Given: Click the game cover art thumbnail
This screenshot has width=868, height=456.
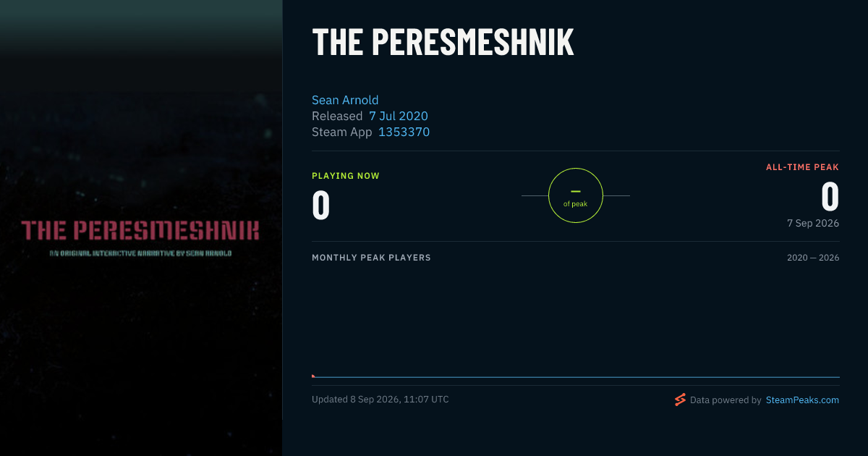Looking at the screenshot, I should 141,228.
